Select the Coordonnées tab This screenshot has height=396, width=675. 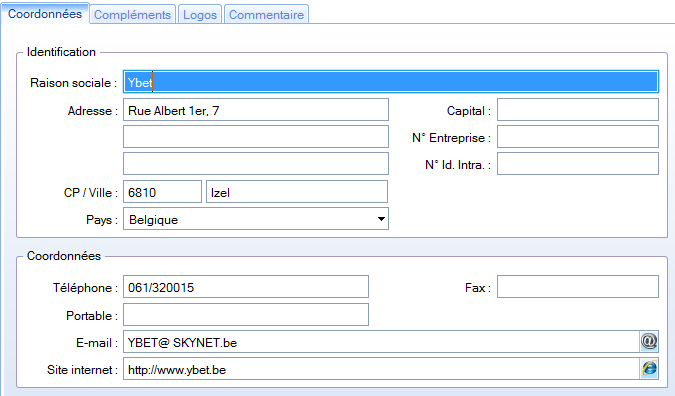coord(45,13)
